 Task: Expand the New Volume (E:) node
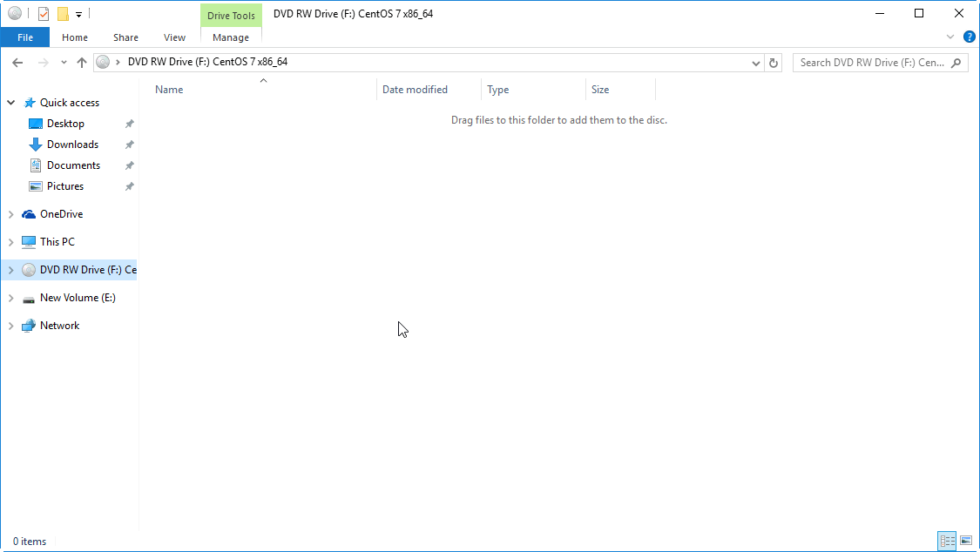tap(11, 298)
